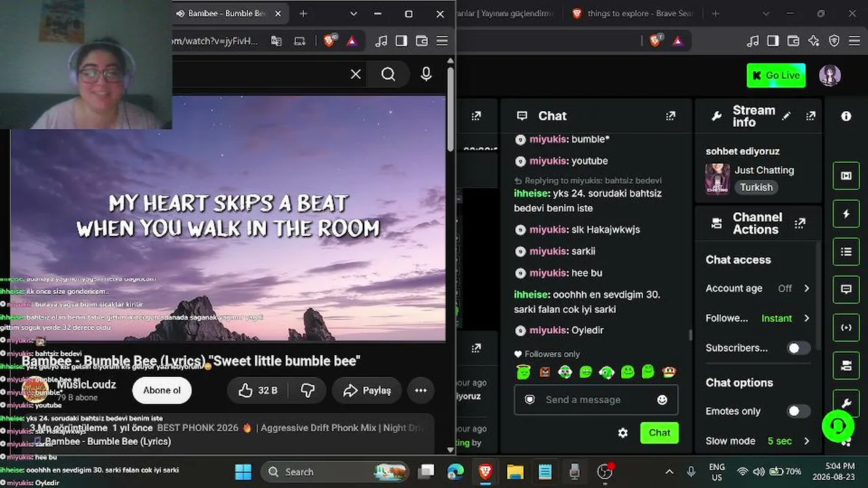This screenshot has height=488, width=868.
Task: Like the video with 32 B thumbs up
Action: click(x=258, y=390)
